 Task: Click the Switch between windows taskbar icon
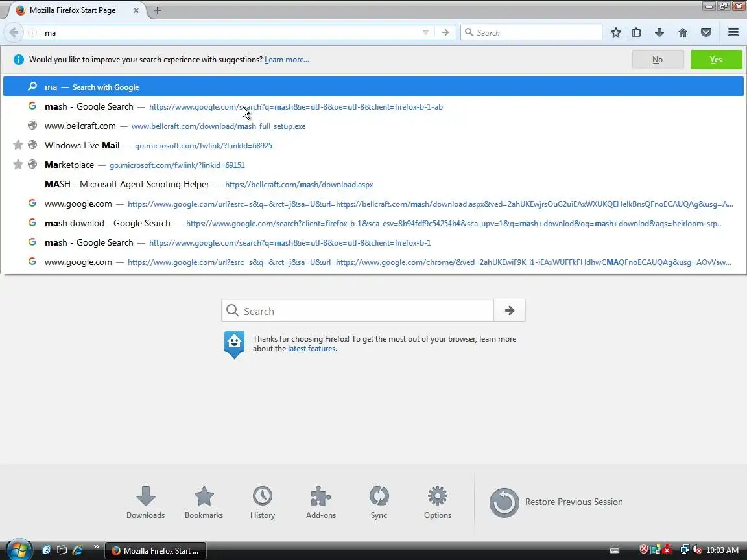click(x=62, y=550)
